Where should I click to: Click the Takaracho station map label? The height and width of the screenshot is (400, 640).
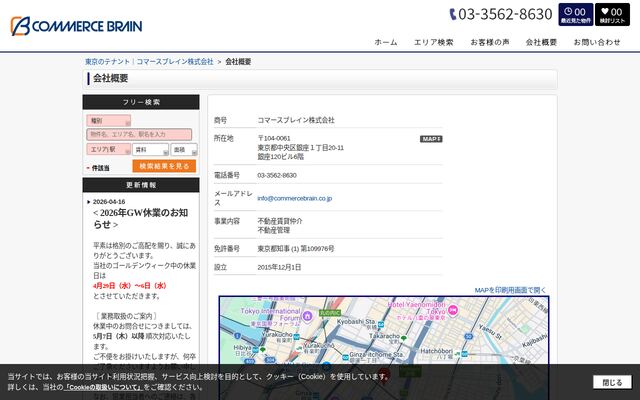point(384,336)
